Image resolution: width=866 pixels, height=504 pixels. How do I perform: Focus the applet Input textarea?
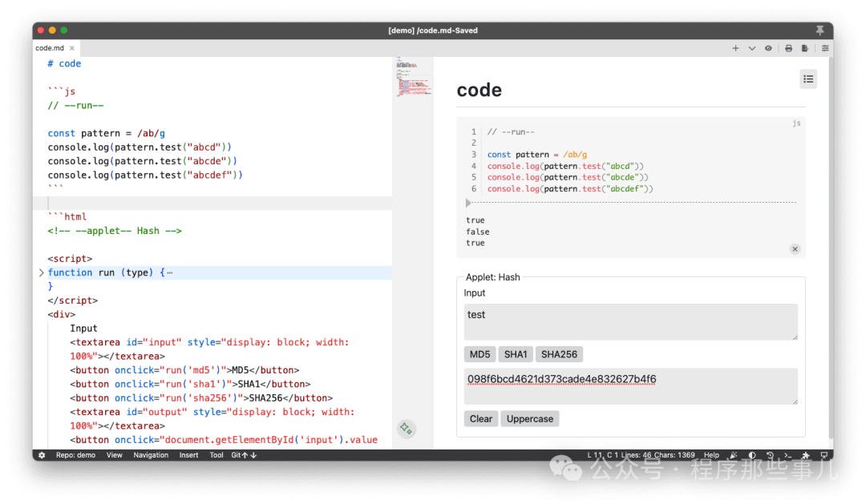631,322
